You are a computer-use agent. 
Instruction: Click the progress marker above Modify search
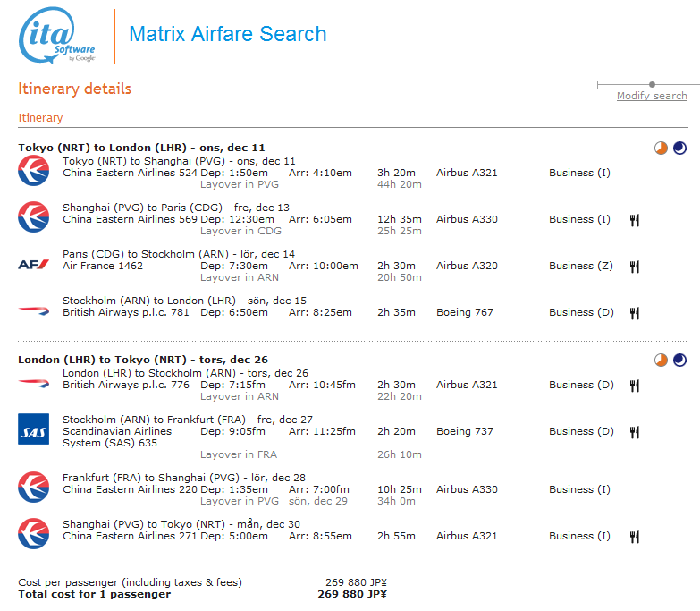(652, 84)
